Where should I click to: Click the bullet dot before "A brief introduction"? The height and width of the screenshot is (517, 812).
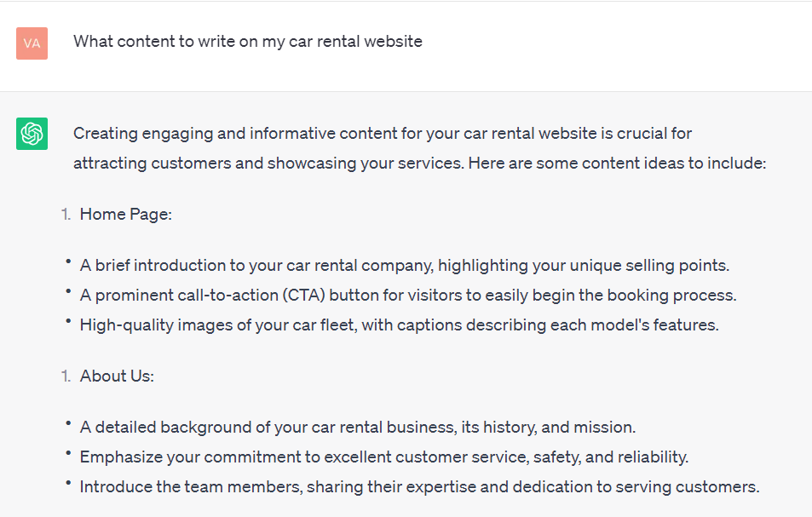click(x=66, y=261)
